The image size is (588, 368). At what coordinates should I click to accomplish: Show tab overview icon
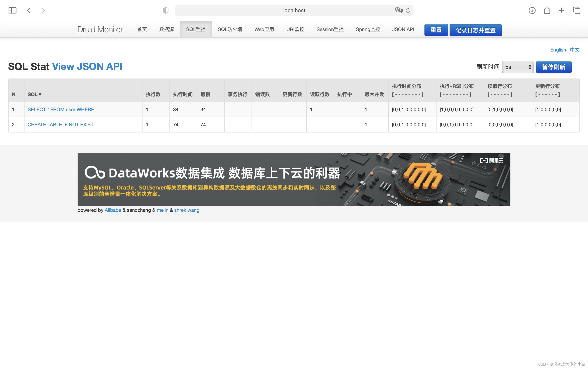tap(577, 10)
